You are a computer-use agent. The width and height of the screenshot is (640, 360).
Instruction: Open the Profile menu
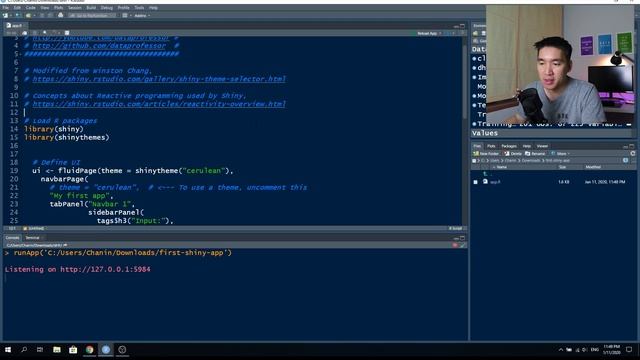(x=123, y=8)
